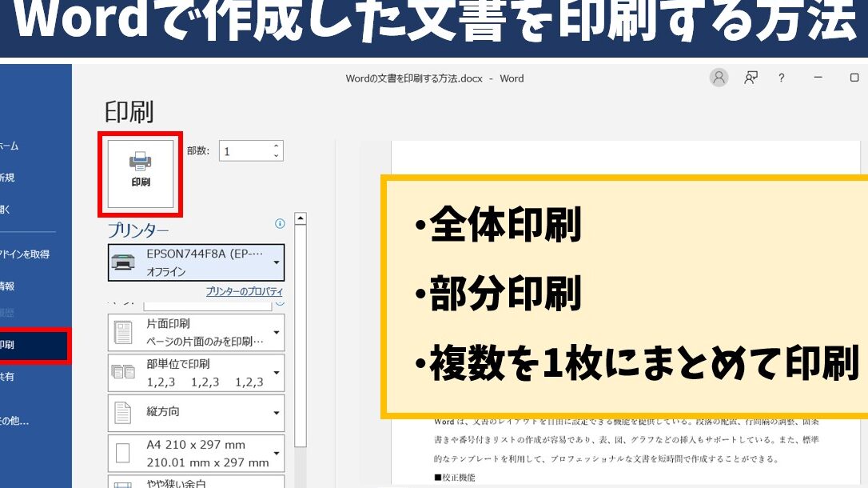Click the printer device icon beside EPSON744F8A
This screenshot has width=868, height=488.
[x=123, y=262]
